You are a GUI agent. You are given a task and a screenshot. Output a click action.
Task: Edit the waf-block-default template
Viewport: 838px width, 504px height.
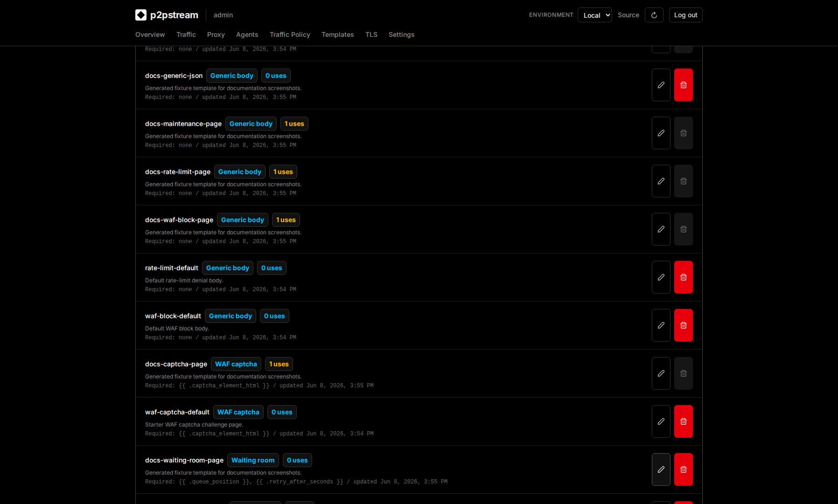(x=661, y=325)
